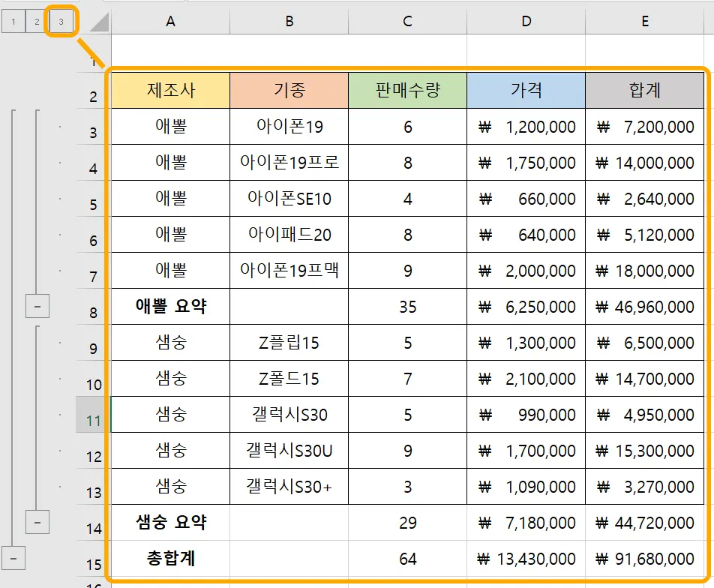Show outline level 3 details
The image size is (714, 588).
pos(61,22)
